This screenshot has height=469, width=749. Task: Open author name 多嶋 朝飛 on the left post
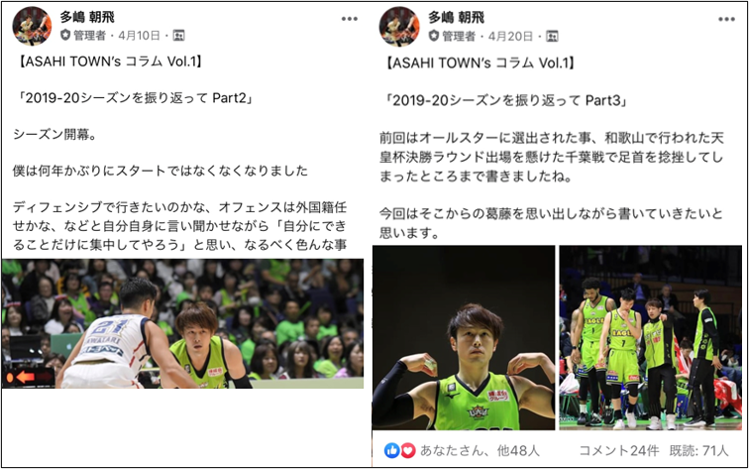87,17
